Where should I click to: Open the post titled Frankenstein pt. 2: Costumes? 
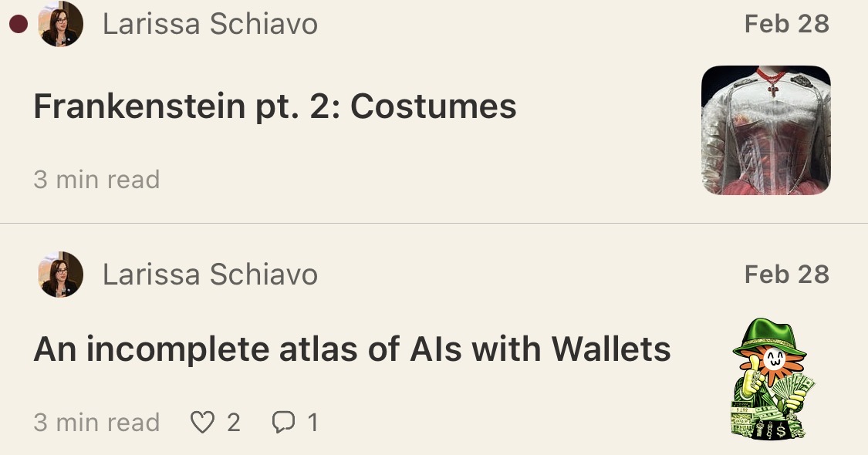(275, 106)
